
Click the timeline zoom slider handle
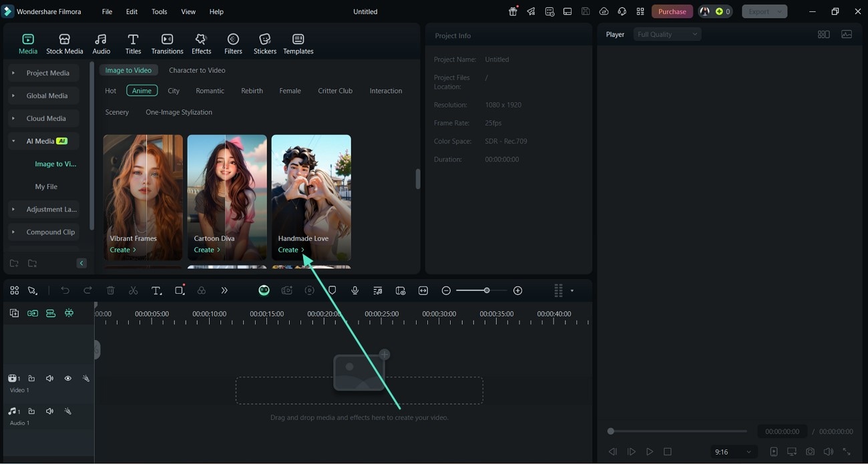pyautogui.click(x=487, y=290)
